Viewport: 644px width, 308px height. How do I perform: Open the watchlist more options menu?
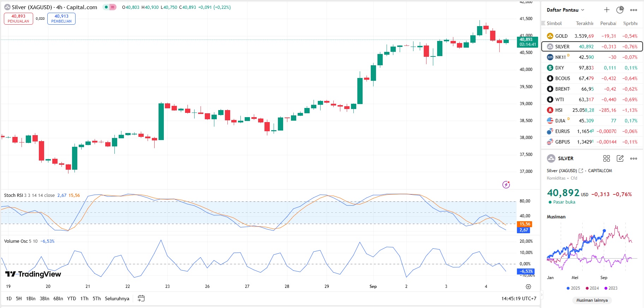pos(634,10)
